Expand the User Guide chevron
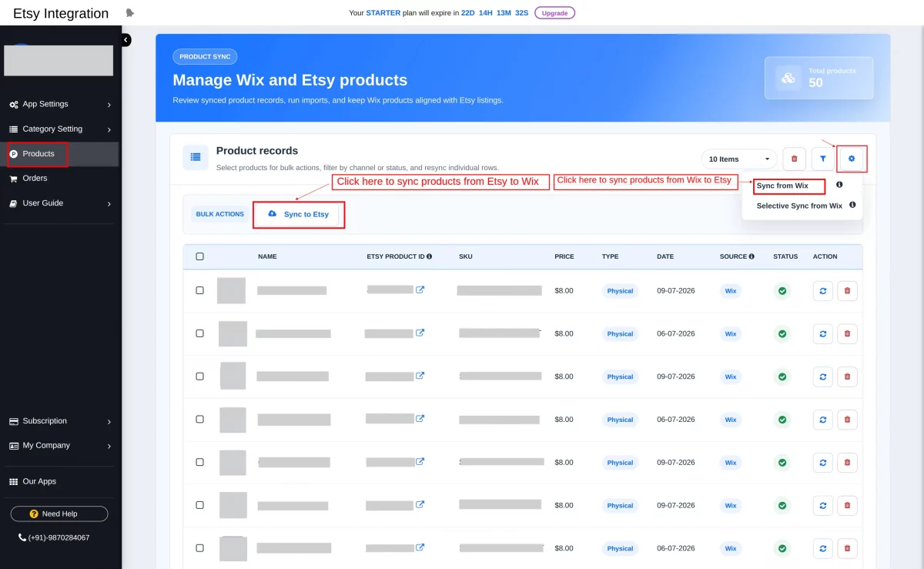This screenshot has width=924, height=569. 109,204
